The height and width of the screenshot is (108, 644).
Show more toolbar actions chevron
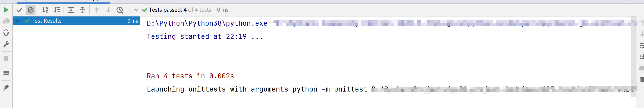136,10
